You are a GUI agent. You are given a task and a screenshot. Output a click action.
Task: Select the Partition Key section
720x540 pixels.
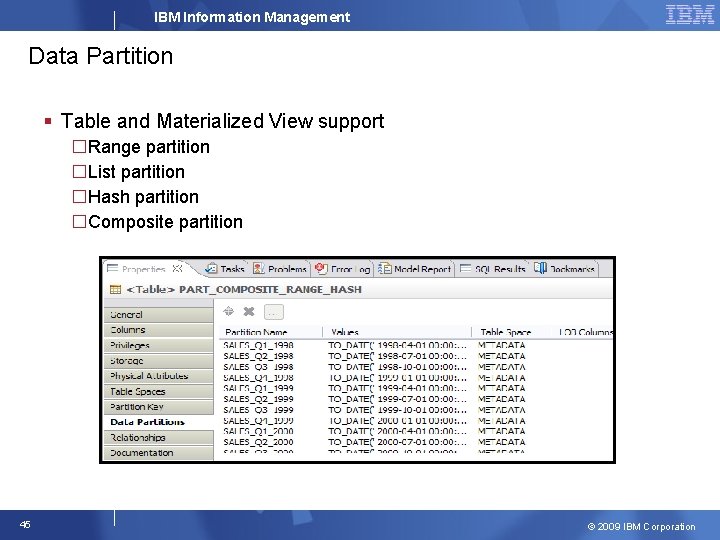pyautogui.click(x=159, y=407)
